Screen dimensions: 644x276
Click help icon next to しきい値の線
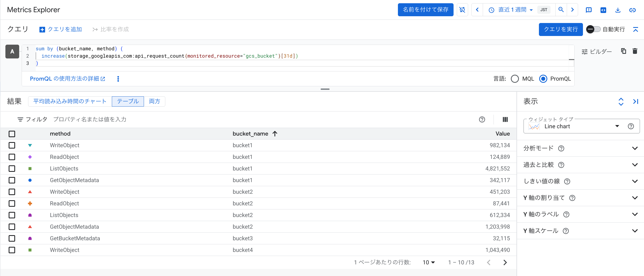[x=567, y=181]
